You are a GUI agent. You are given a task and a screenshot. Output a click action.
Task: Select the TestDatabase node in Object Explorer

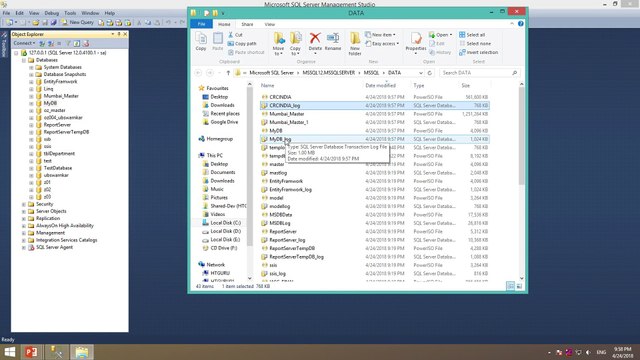tap(58, 168)
